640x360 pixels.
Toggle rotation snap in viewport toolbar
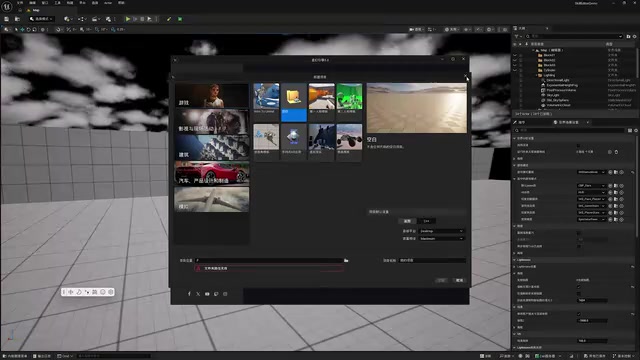[x=97, y=30]
